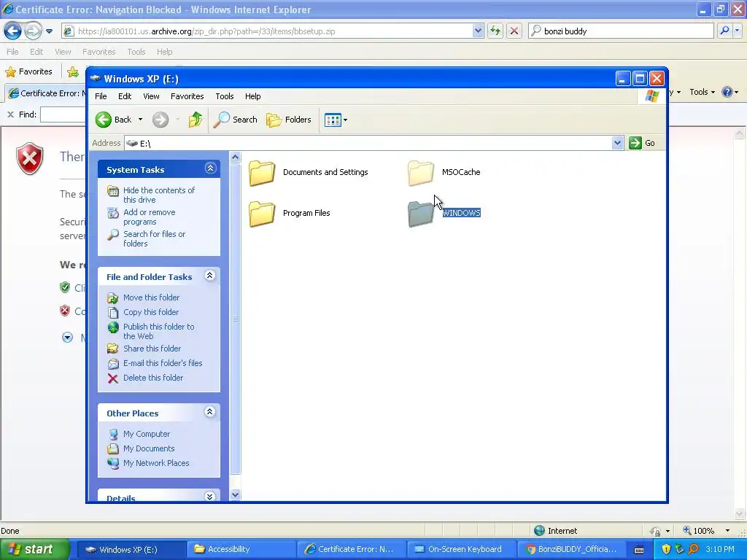Open the Explorer View menu

coord(151,96)
